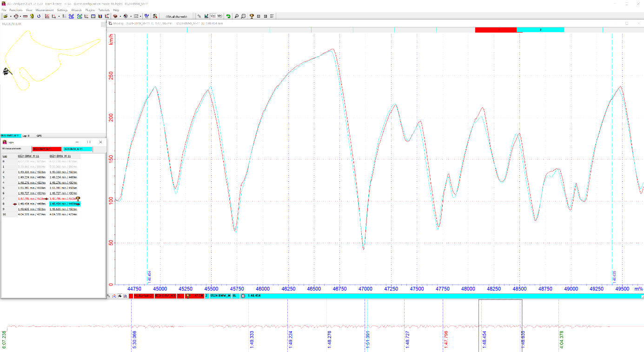644x352 pixels.
Task: Click the red measurement tab in Laps window
Action: (x=46, y=149)
